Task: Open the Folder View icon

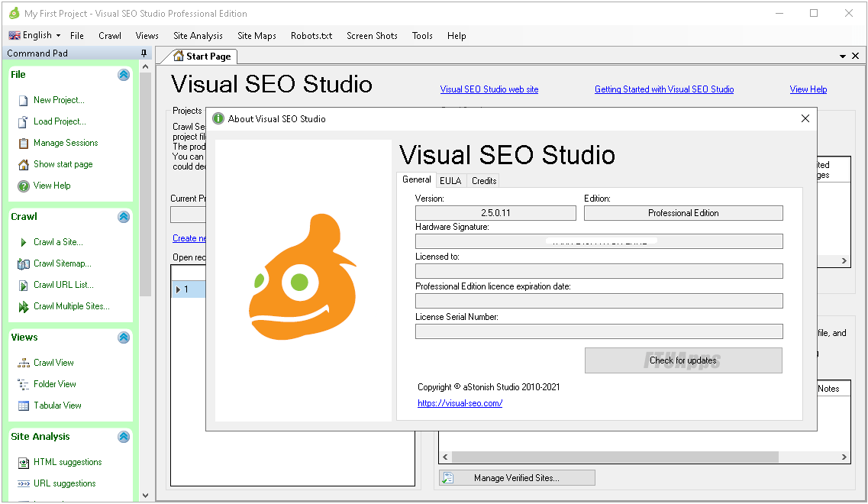Action: 24,384
